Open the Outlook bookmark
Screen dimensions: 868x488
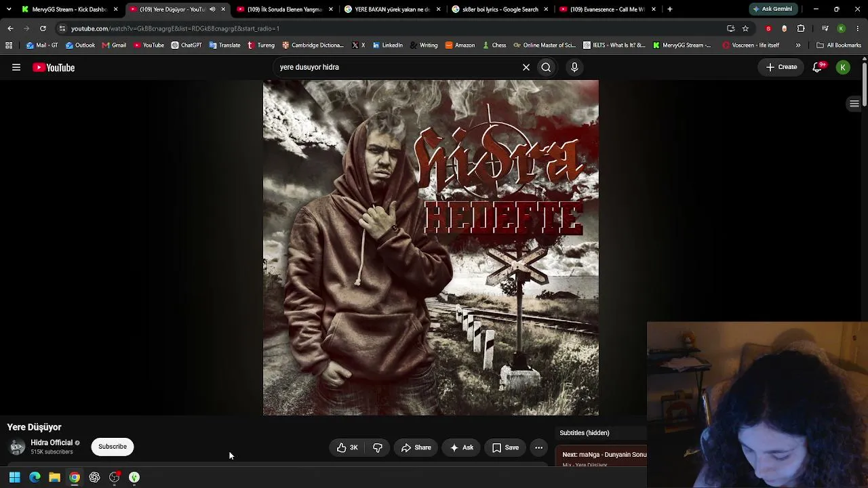(80, 45)
